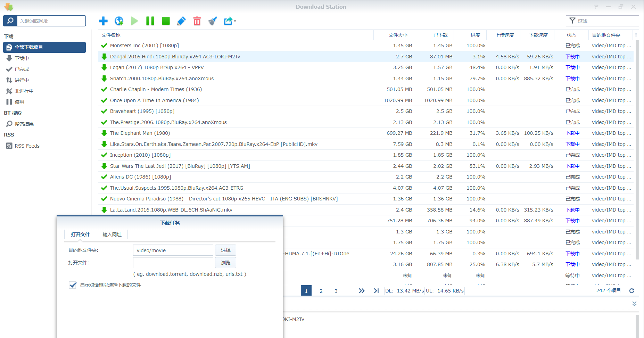Viewport: 644px width, 338px height.
Task: Click the refresh list icon
Action: tap(632, 291)
